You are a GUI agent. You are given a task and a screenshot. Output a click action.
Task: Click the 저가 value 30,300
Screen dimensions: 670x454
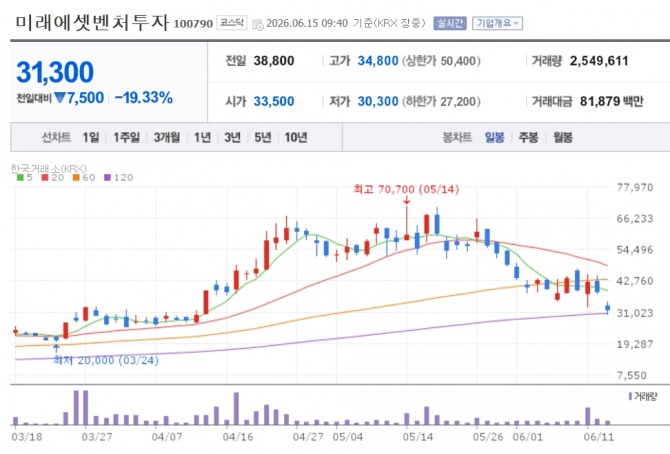pyautogui.click(x=378, y=101)
